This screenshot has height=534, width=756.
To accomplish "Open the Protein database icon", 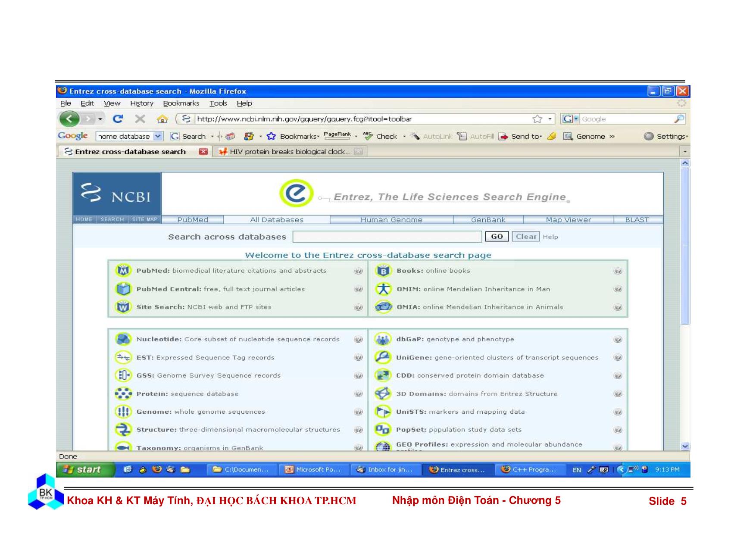I will [x=123, y=393].
